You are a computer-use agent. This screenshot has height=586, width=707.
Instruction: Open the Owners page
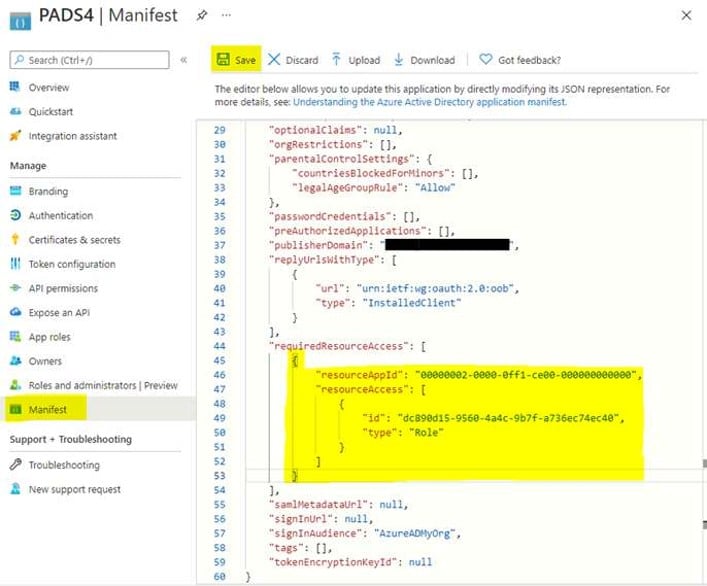[x=45, y=362]
